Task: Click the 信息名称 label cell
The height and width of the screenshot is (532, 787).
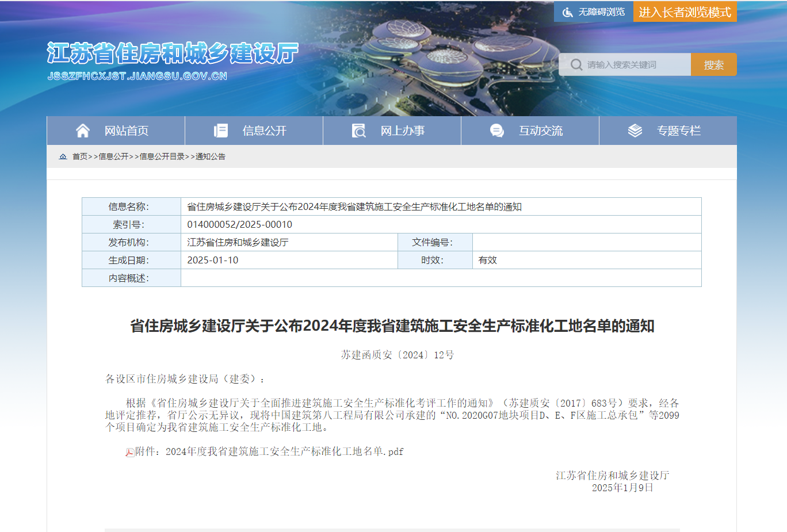Action: pyautogui.click(x=131, y=206)
